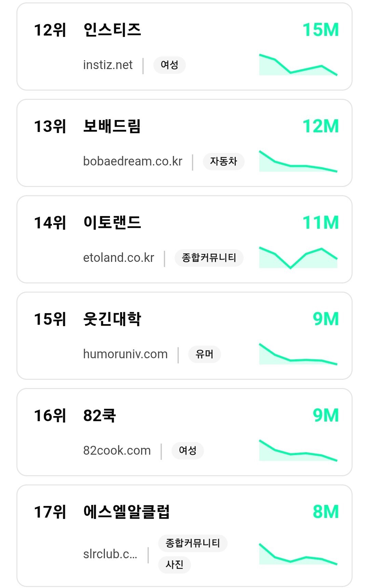This screenshot has width=369, height=588.
Task: Select the 여성 tag under 인스티즈
Action: 169,65
